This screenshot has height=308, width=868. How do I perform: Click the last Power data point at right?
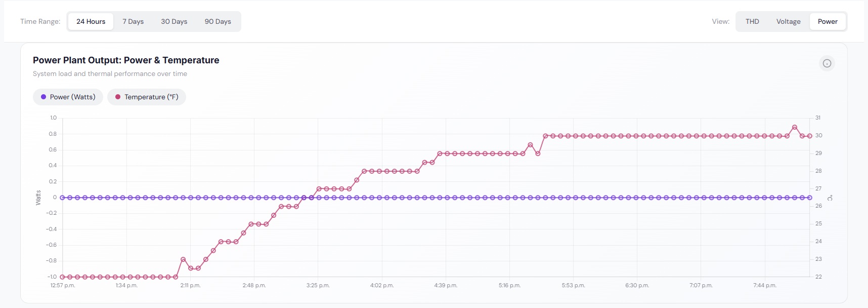tap(810, 198)
